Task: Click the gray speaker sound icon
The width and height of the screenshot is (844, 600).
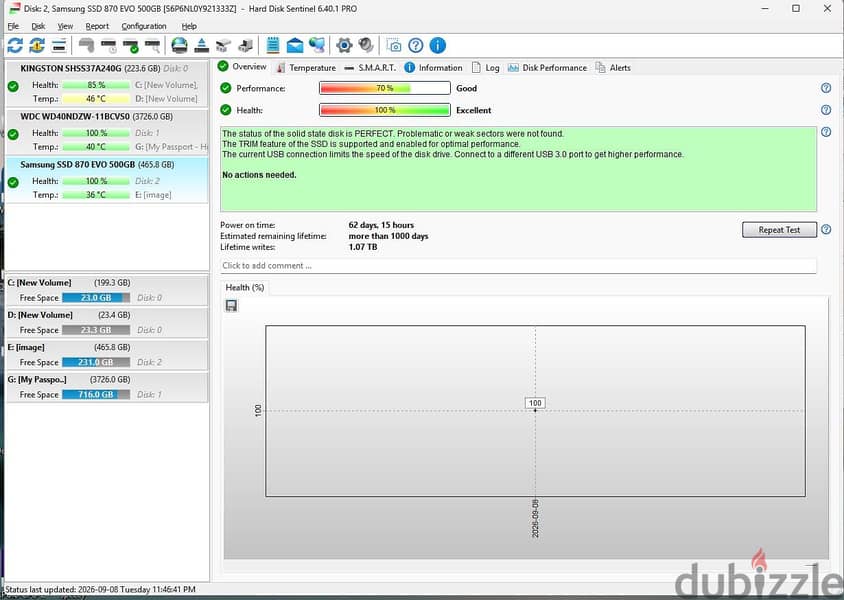Action: (366, 46)
